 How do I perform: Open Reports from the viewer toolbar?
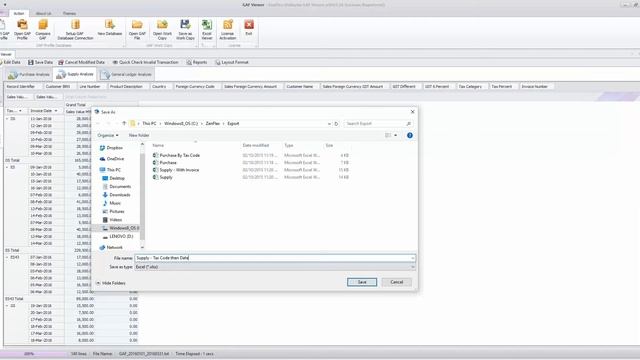click(x=197, y=62)
